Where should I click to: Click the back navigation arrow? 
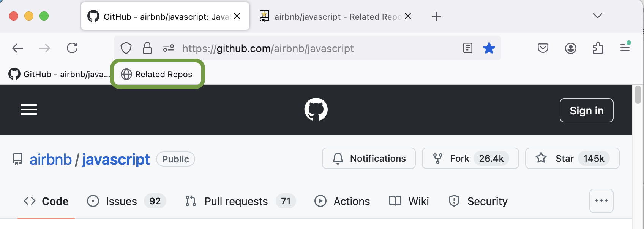coord(17,48)
